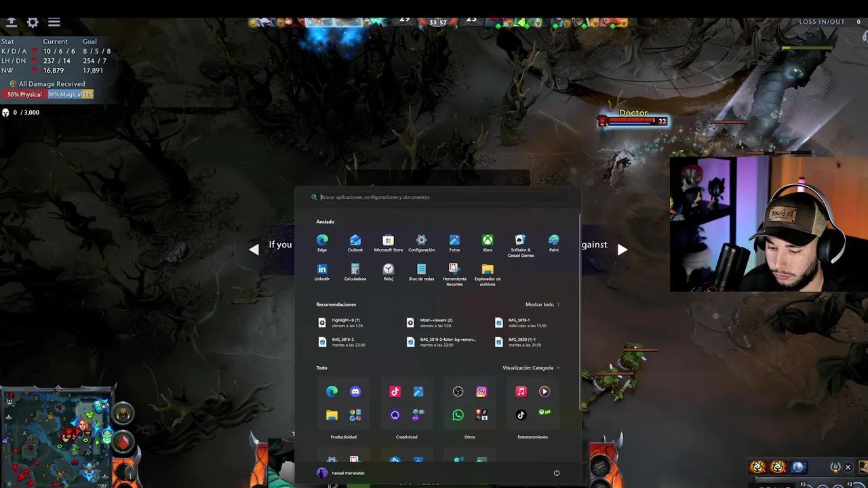Open Solitaire & Casual Games
This screenshot has height=488, width=868.
click(x=520, y=245)
